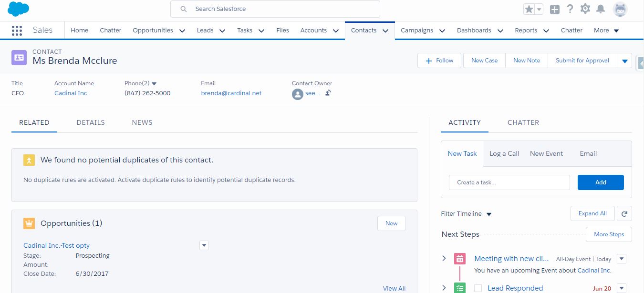Click the Contact record icon
This screenshot has height=293, width=644.
pos(19,58)
